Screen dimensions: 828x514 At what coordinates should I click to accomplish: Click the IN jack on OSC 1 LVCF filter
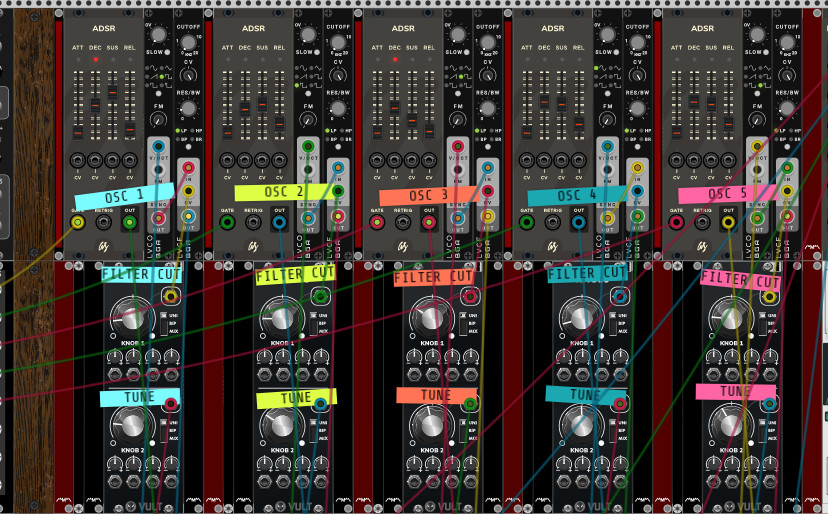click(188, 168)
